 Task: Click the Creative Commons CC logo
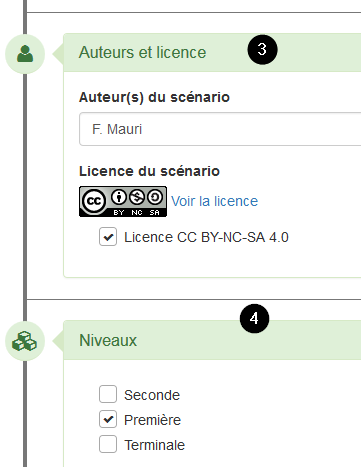point(94,201)
